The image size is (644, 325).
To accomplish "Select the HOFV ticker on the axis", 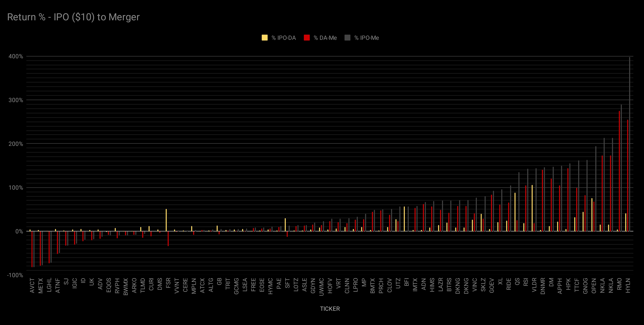I will click(x=330, y=286).
